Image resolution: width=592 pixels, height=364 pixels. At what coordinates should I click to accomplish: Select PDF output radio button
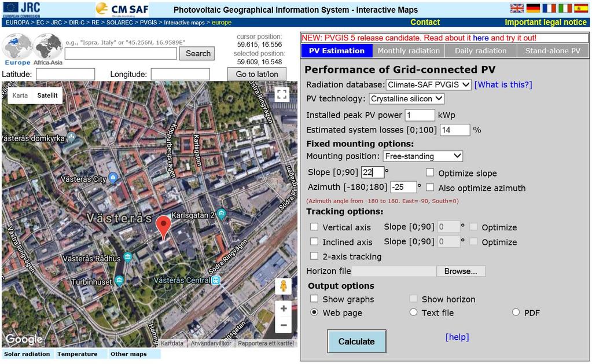click(x=516, y=312)
